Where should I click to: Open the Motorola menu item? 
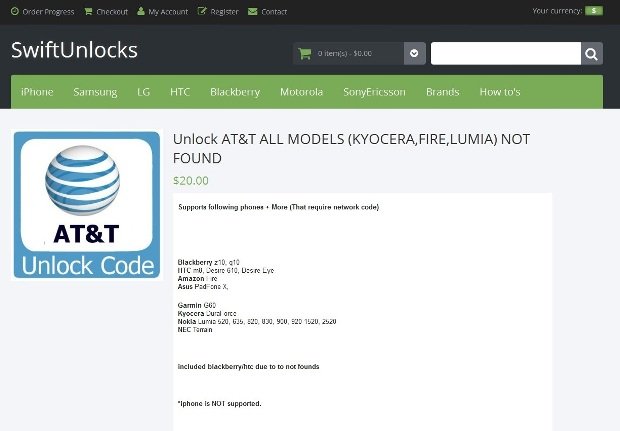[x=302, y=92]
